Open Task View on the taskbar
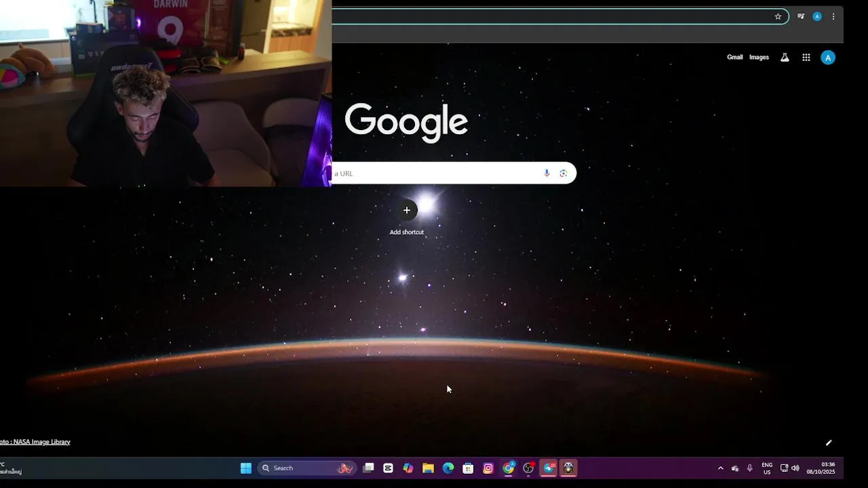 (368, 468)
